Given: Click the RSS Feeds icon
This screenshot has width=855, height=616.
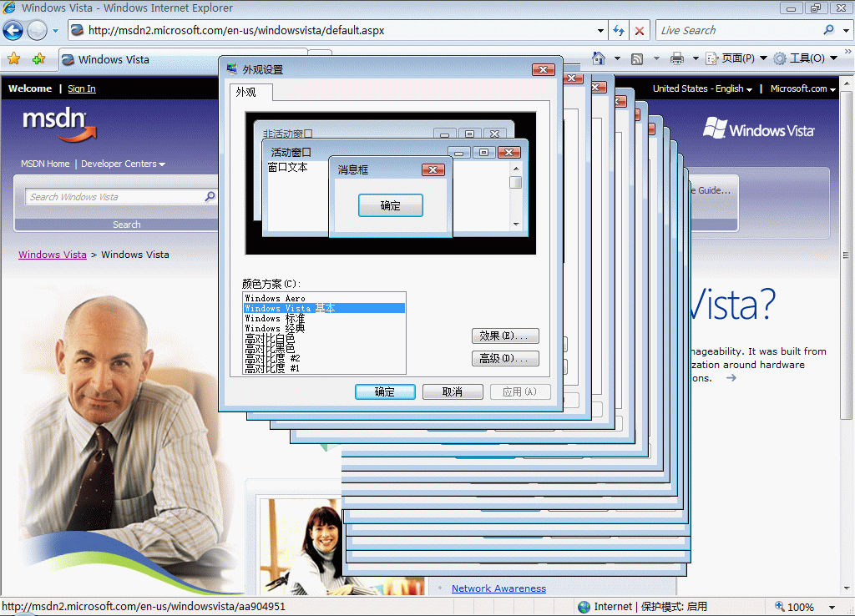Looking at the screenshot, I should [637, 58].
